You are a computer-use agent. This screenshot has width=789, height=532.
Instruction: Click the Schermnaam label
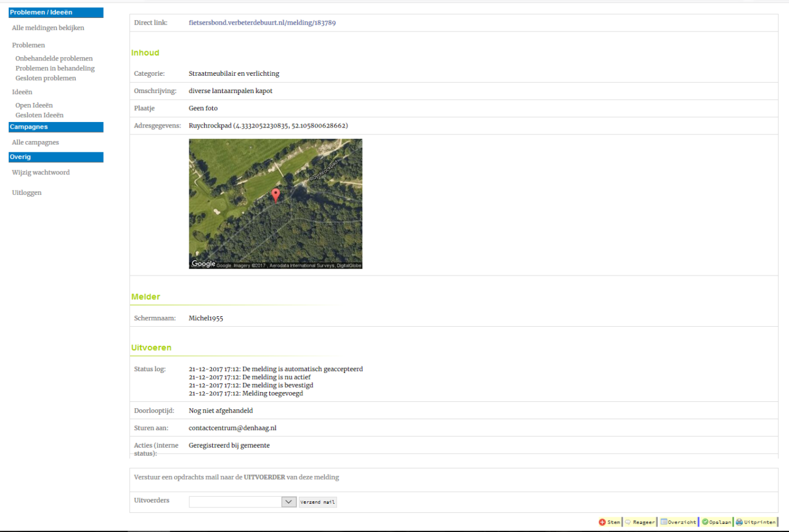coord(155,318)
